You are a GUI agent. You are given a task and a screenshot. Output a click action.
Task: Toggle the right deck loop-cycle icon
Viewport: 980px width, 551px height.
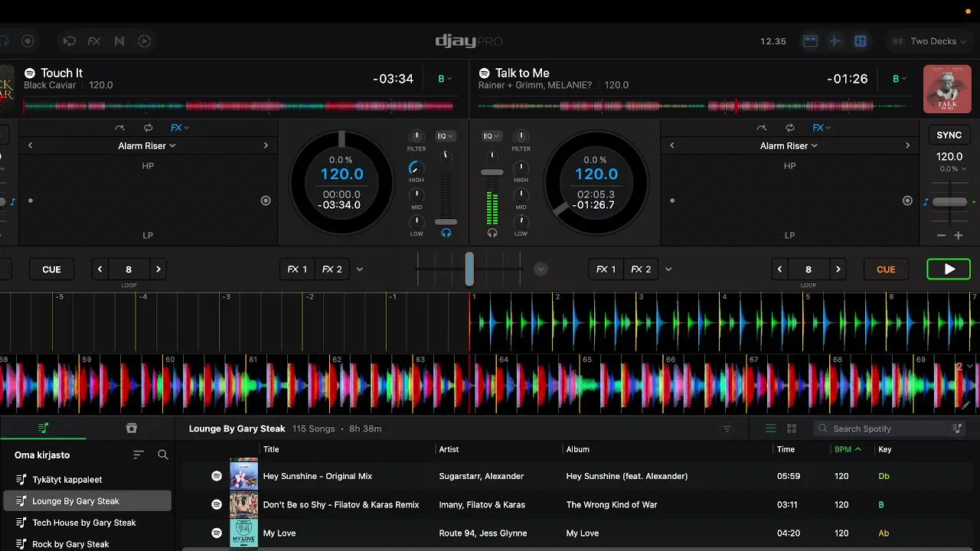click(x=789, y=128)
